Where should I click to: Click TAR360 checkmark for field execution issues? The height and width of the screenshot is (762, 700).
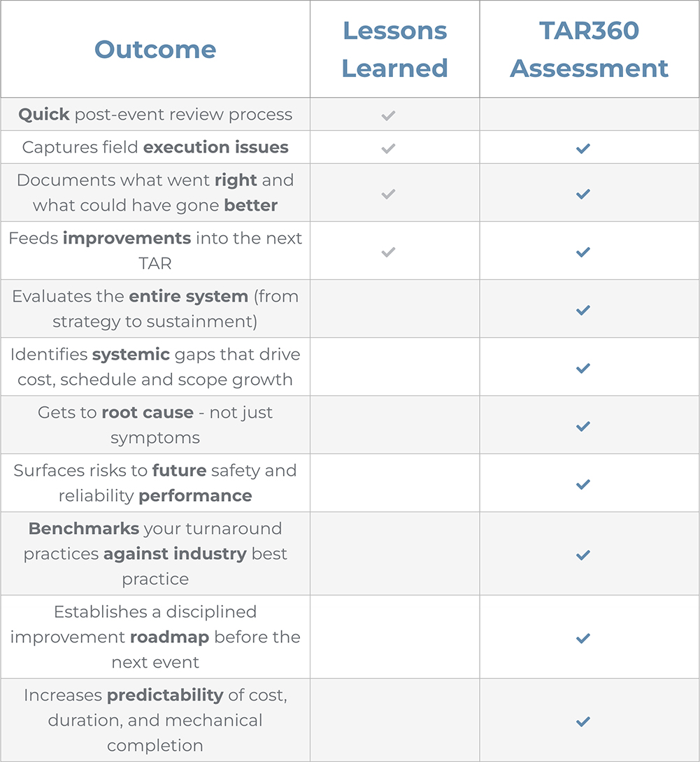click(x=583, y=148)
